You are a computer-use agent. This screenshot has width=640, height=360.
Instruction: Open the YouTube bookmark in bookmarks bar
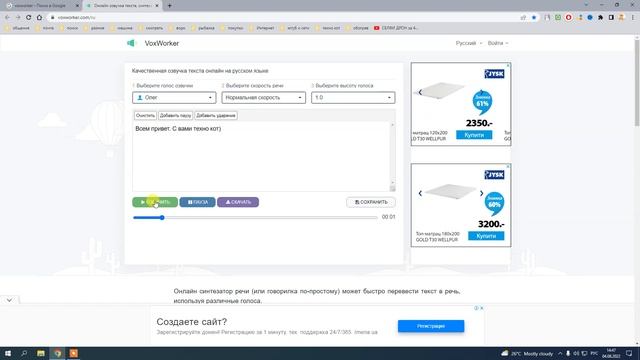point(396,28)
